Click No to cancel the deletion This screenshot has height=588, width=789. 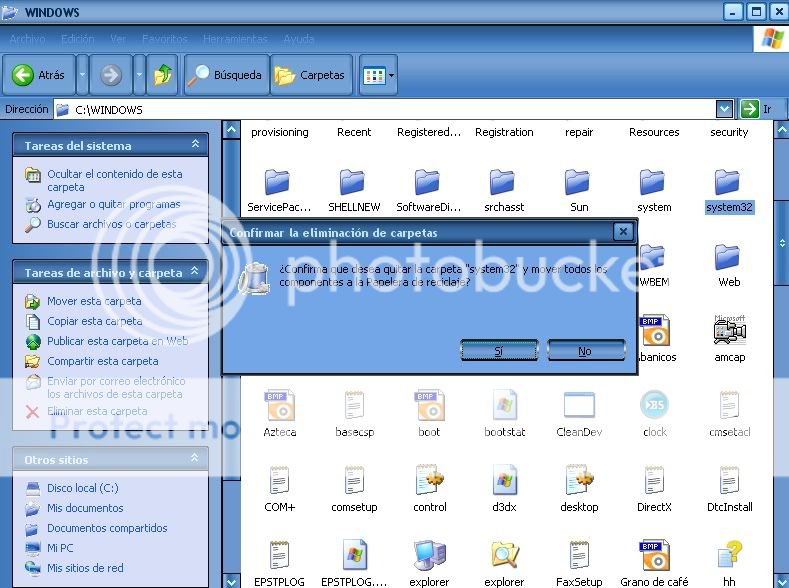585,350
